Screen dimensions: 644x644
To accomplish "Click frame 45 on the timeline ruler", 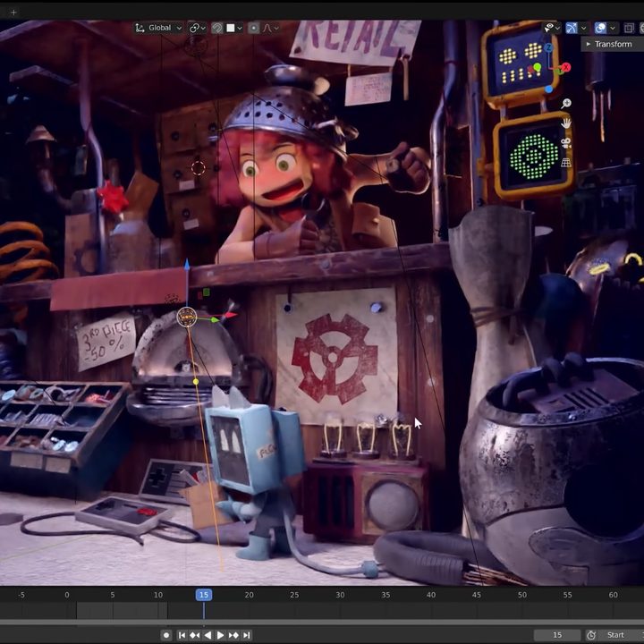I will point(477,595).
